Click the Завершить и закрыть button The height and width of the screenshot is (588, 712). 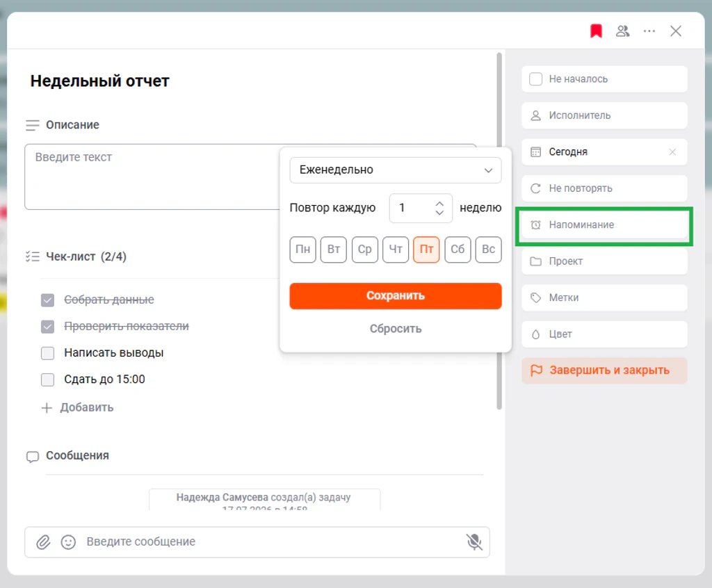point(604,370)
